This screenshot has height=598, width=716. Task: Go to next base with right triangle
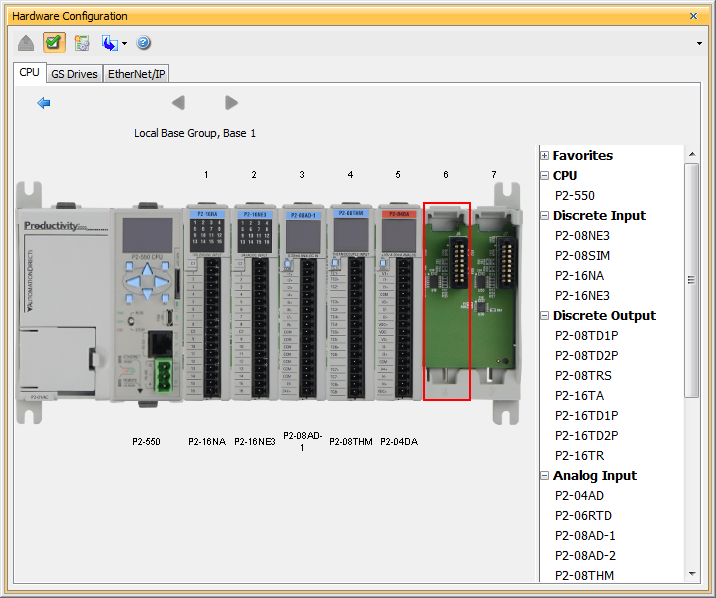tap(232, 103)
